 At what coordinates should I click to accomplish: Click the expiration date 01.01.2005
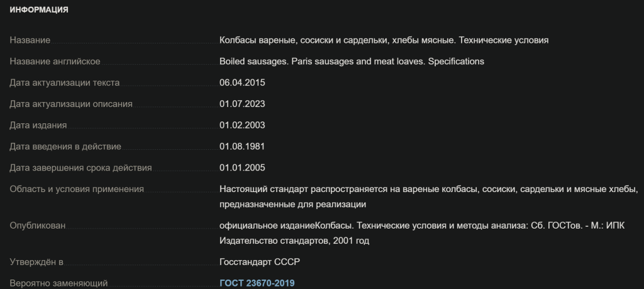pos(242,167)
